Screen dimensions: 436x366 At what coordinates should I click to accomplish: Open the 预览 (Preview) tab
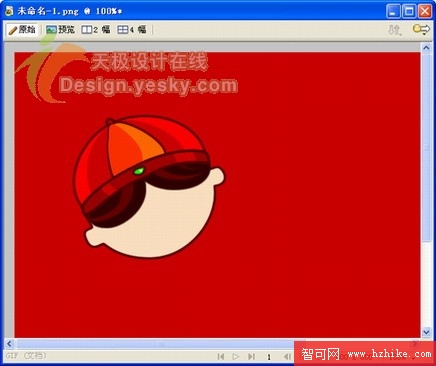pyautogui.click(x=60, y=30)
